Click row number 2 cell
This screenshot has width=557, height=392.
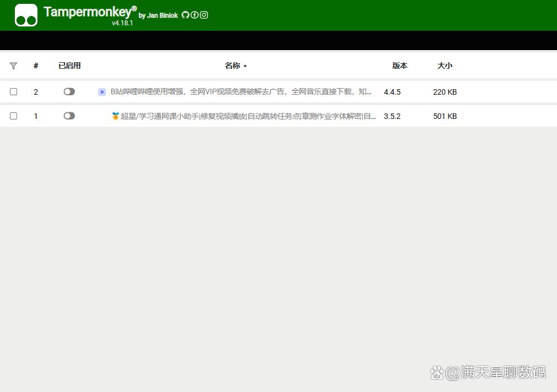point(36,92)
